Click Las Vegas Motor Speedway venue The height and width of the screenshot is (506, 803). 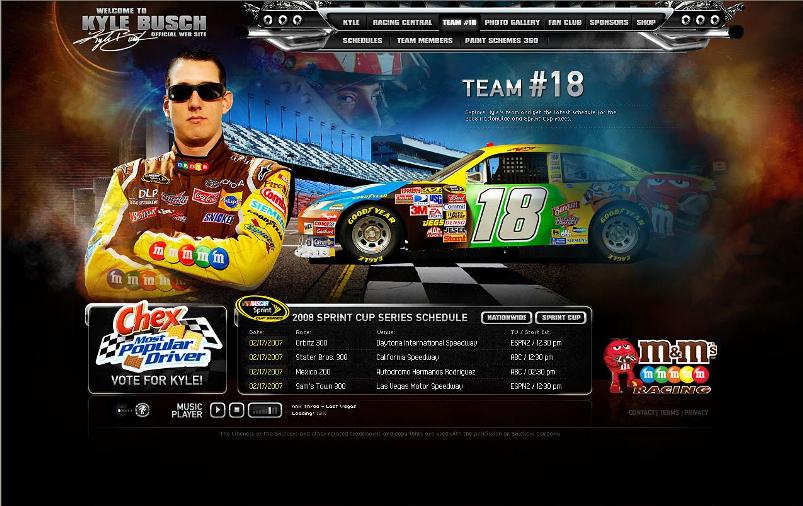point(419,386)
